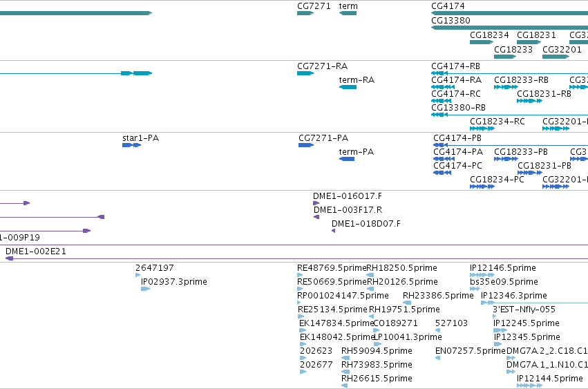Select the term gene label

(348, 6)
